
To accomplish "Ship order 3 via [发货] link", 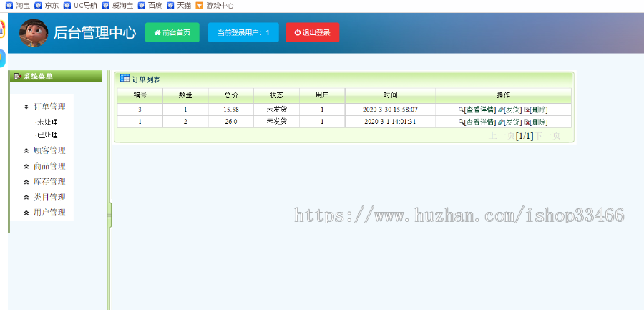I will 512,110.
